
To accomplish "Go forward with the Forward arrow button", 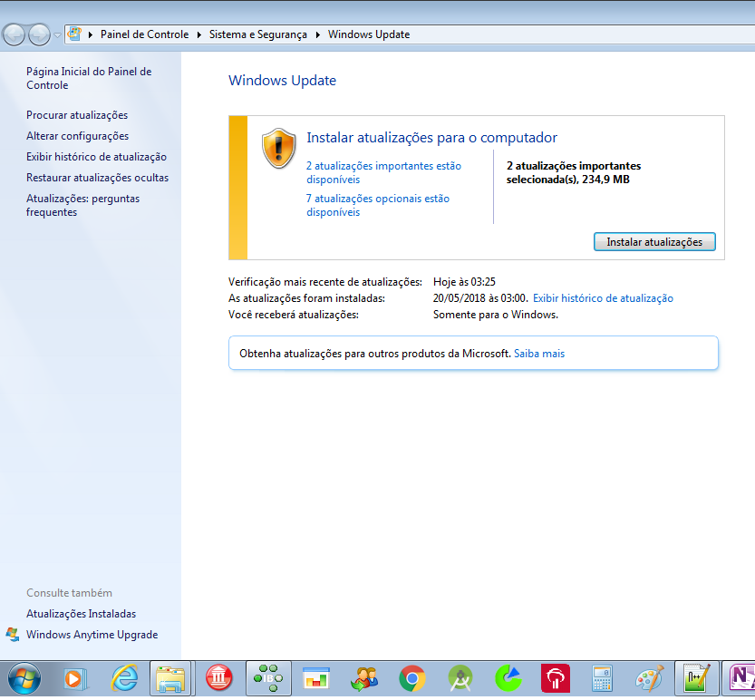I will (x=40, y=34).
